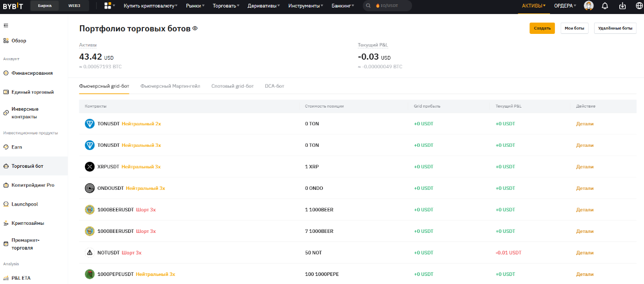Click the Стоимость позиции column header
The height and width of the screenshot is (284, 644).
(324, 106)
